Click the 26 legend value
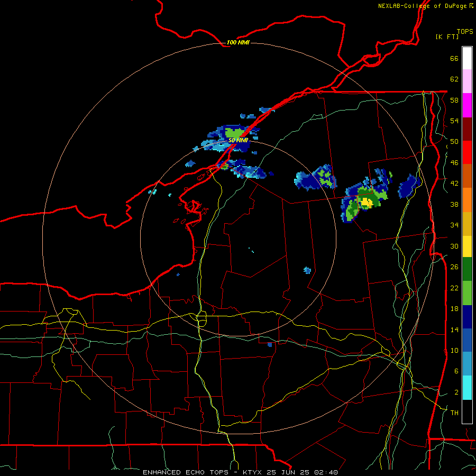 (x=454, y=267)
